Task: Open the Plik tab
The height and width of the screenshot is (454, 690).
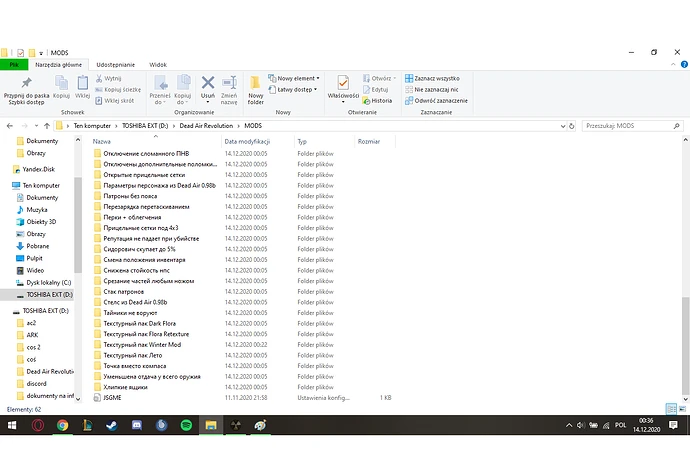Action: [14, 65]
